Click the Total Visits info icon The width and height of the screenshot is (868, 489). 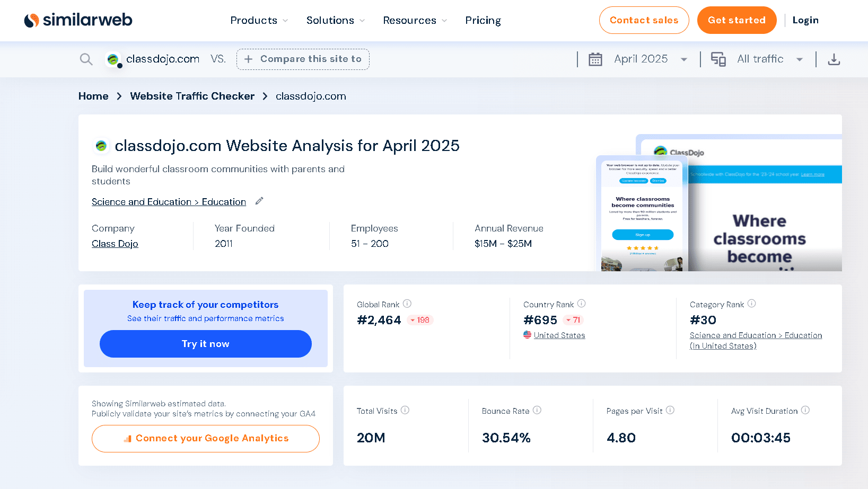click(405, 410)
